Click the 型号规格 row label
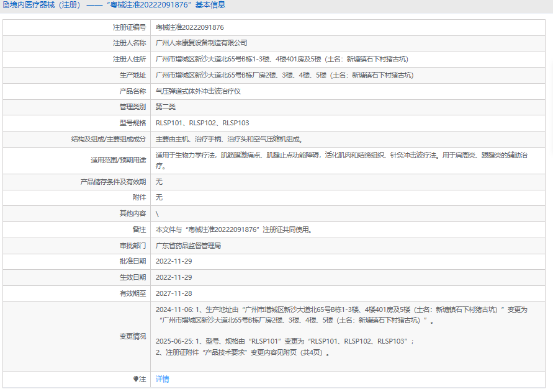 [x=133, y=123]
